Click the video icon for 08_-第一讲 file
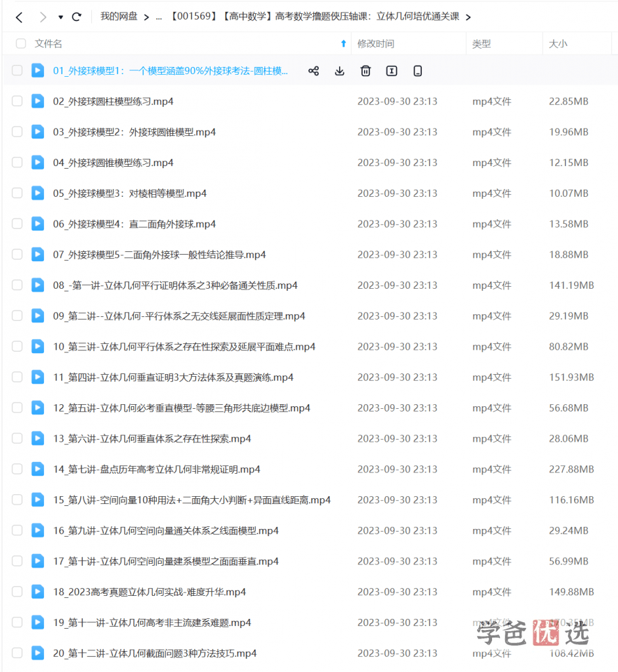 tap(37, 285)
